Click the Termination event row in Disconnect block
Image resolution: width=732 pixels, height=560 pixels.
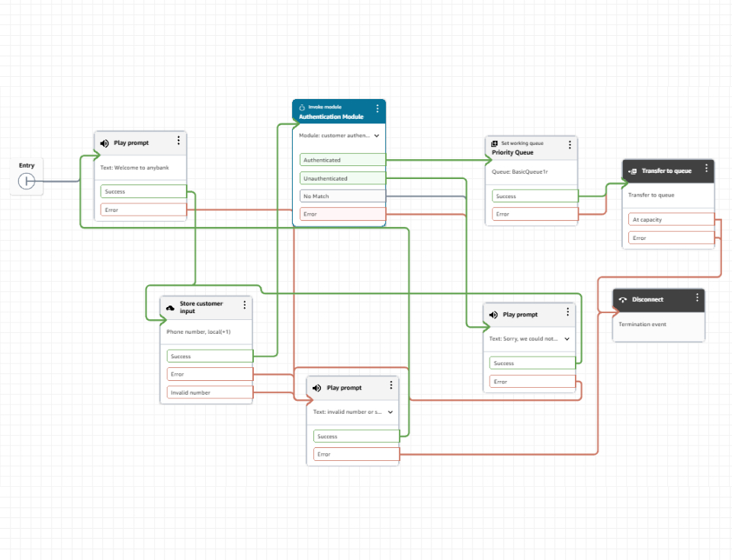click(x=650, y=323)
